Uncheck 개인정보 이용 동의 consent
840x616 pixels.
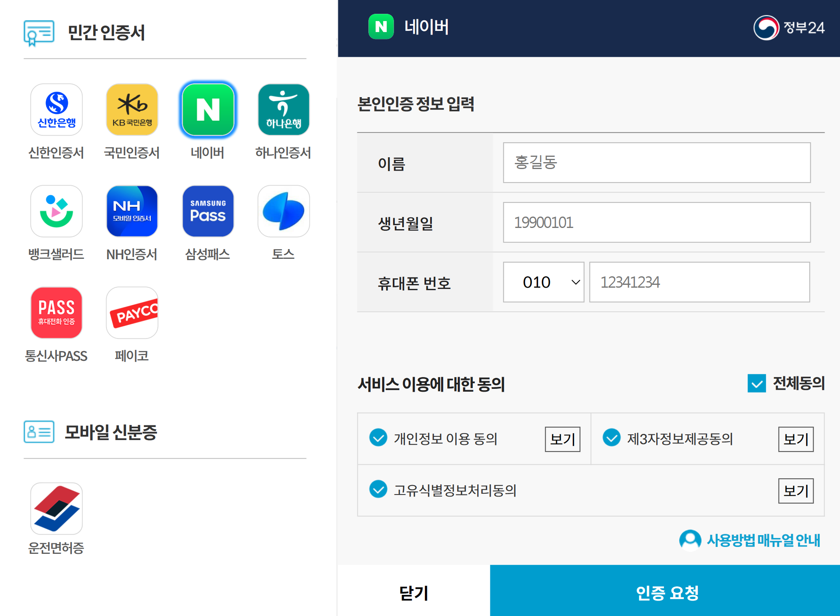378,438
